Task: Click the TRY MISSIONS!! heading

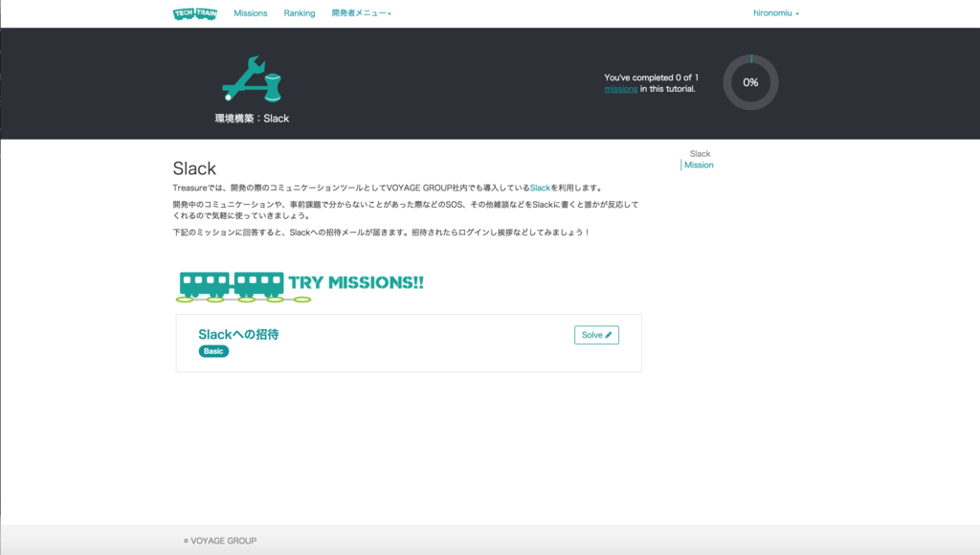Action: 356,282
